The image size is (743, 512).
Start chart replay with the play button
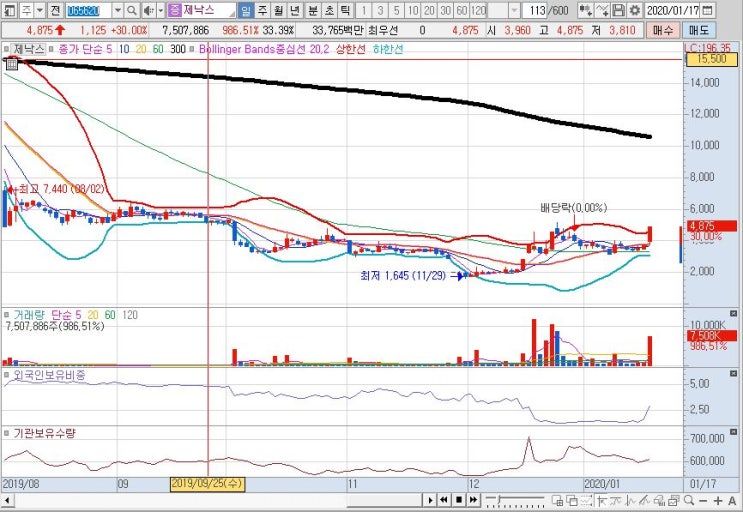pos(430,500)
